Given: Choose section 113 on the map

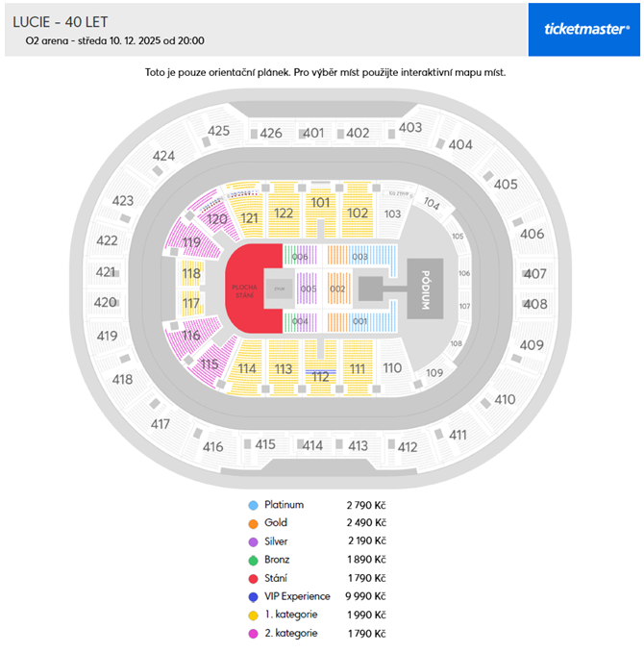Looking at the screenshot, I should point(283,369).
